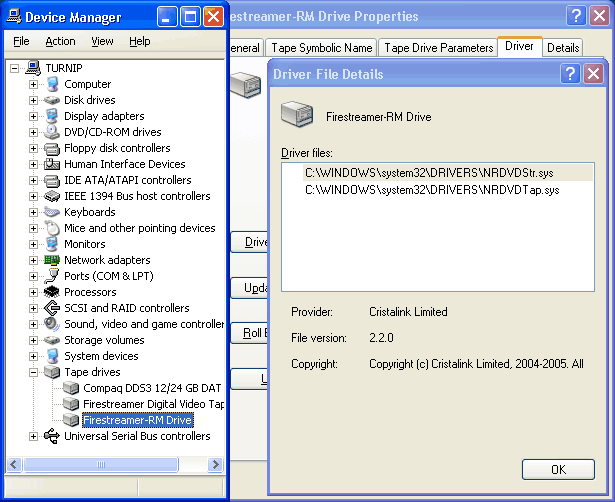Select Compaq DDS3 12/24 GB DAT item
This screenshot has width=615, height=502.
point(152,388)
